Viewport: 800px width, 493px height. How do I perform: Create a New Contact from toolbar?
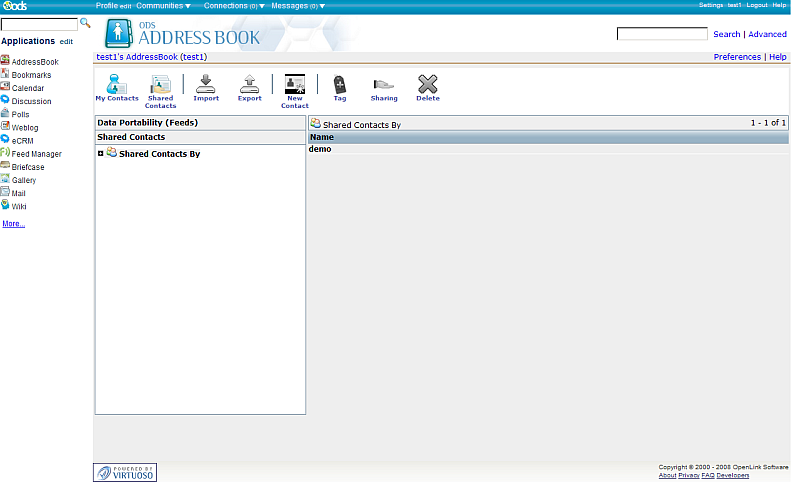point(294,86)
